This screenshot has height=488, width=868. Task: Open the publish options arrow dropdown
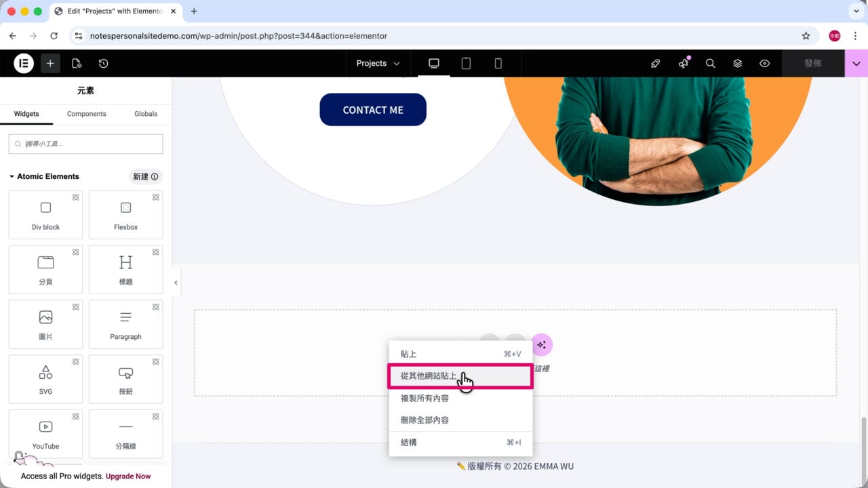[x=856, y=63]
